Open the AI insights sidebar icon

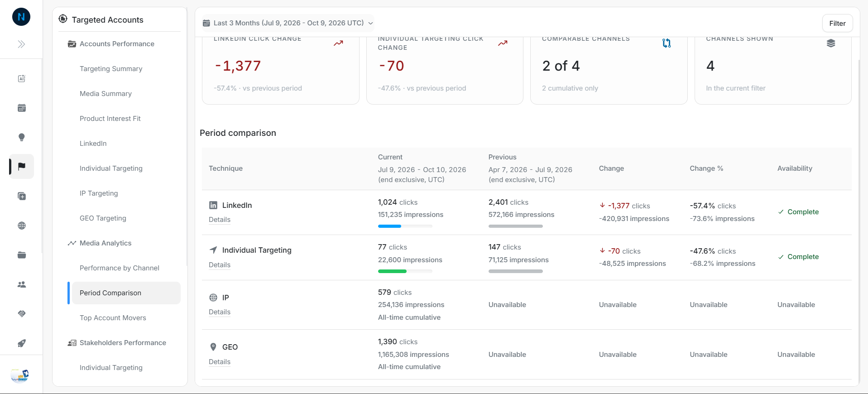[21, 78]
